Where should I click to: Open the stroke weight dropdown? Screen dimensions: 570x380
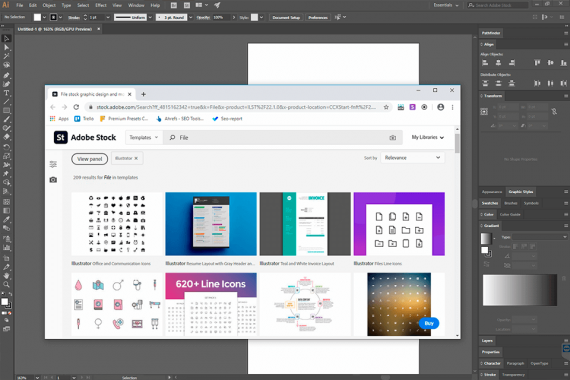(108, 17)
